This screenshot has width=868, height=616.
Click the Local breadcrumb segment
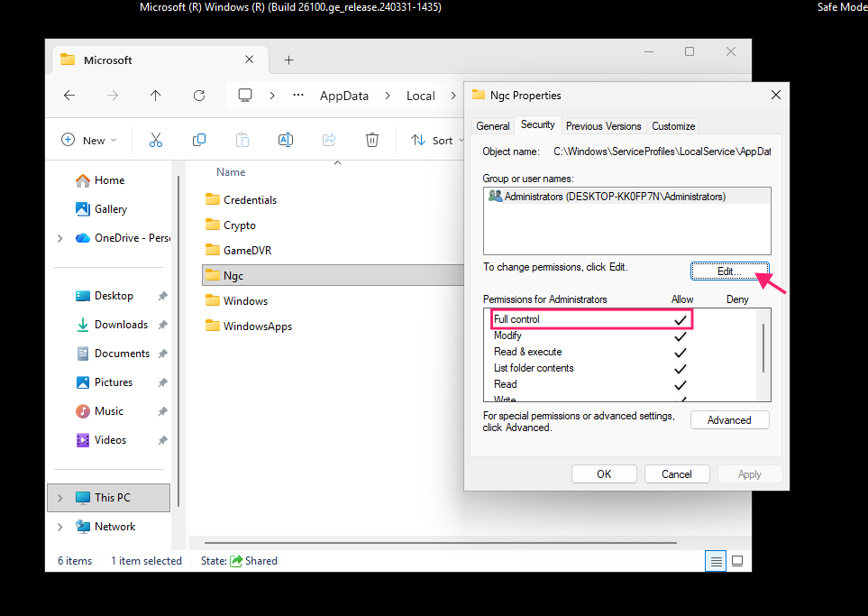421,96
